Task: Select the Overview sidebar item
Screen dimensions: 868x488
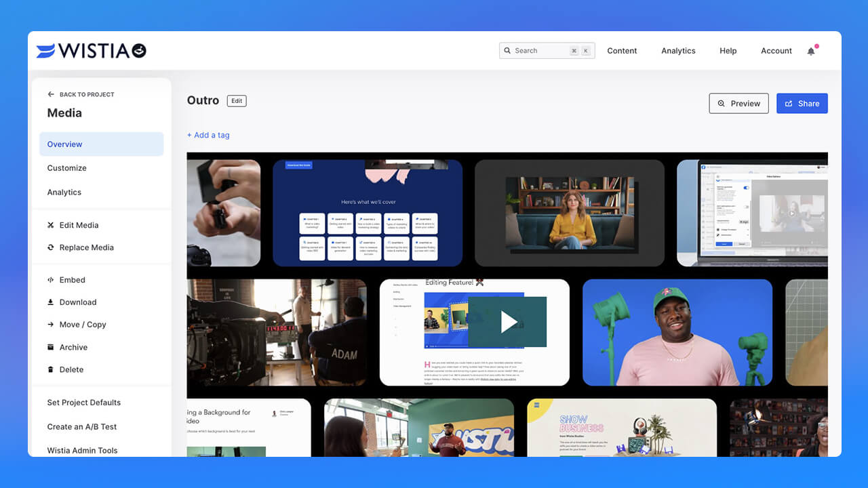Action: pyautogui.click(x=101, y=144)
